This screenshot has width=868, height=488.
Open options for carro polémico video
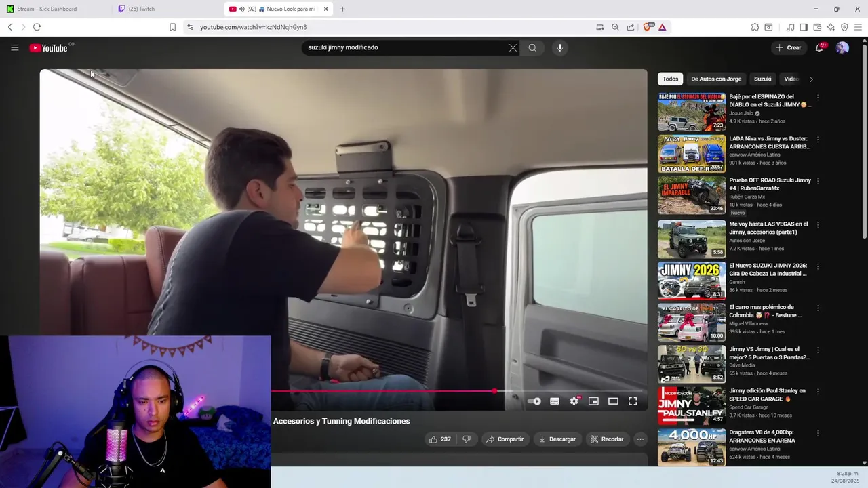[x=818, y=308]
